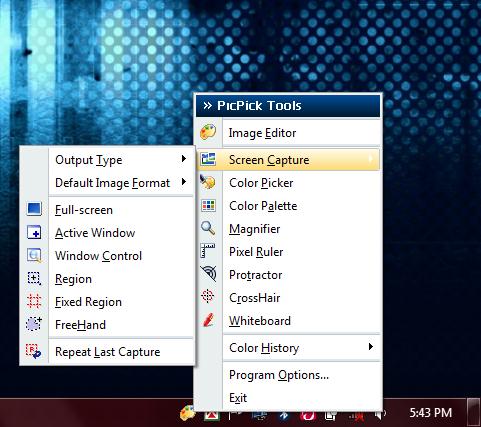Click the 5:43 PM taskbar clock
The height and width of the screenshot is (427, 481).
[x=430, y=413]
